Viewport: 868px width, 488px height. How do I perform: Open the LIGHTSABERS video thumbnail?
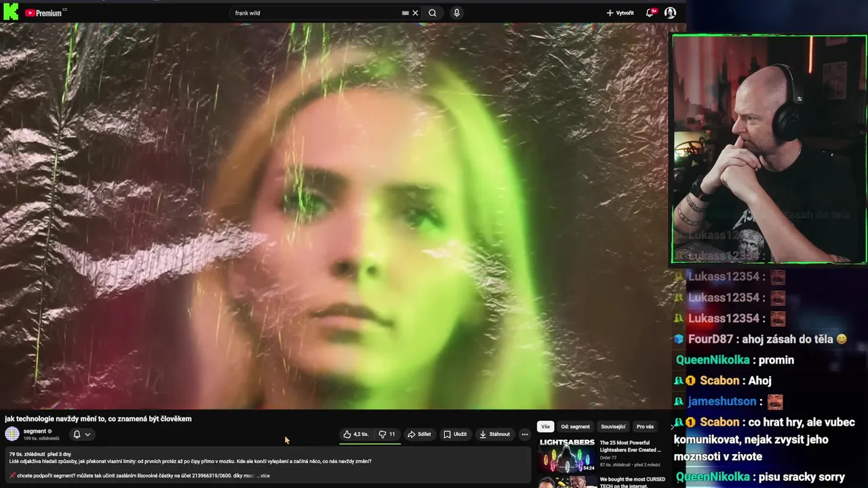pos(567,455)
